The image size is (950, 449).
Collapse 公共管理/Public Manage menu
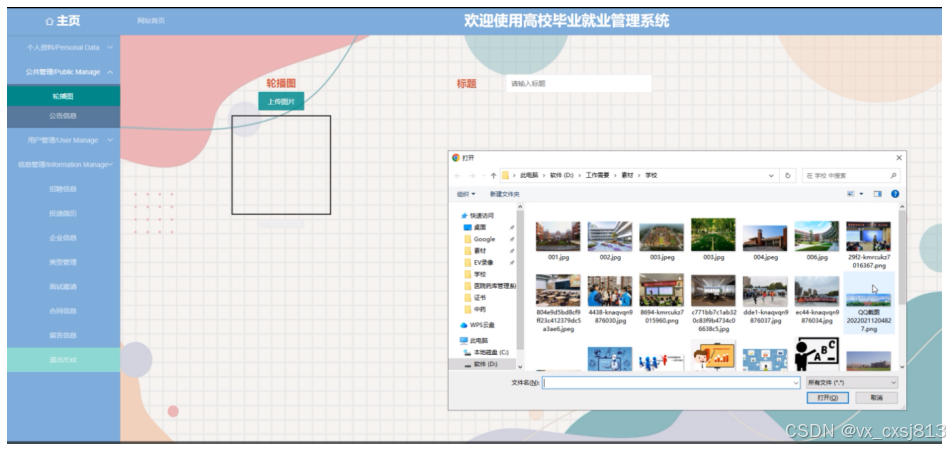click(x=64, y=72)
